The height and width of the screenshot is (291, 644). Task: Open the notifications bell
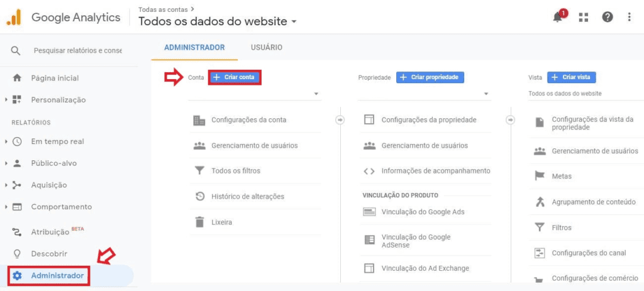(558, 17)
